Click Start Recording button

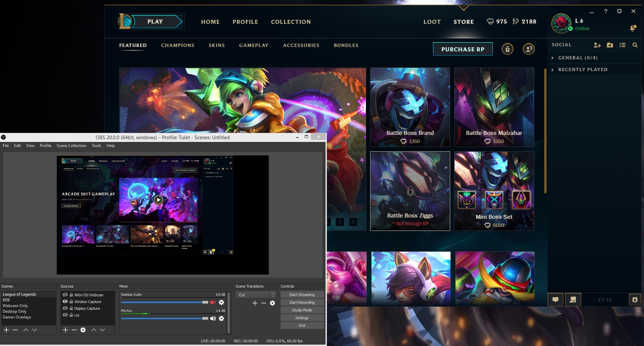[x=302, y=302]
